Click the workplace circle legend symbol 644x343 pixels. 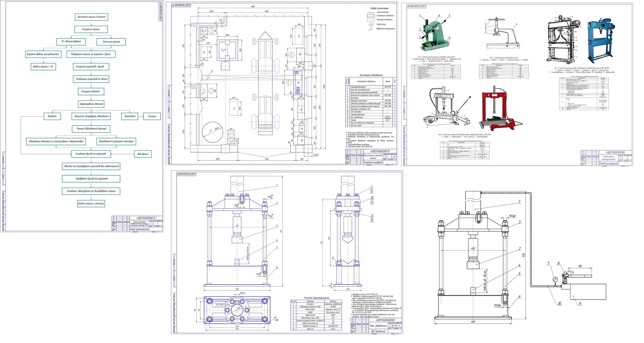371,25
